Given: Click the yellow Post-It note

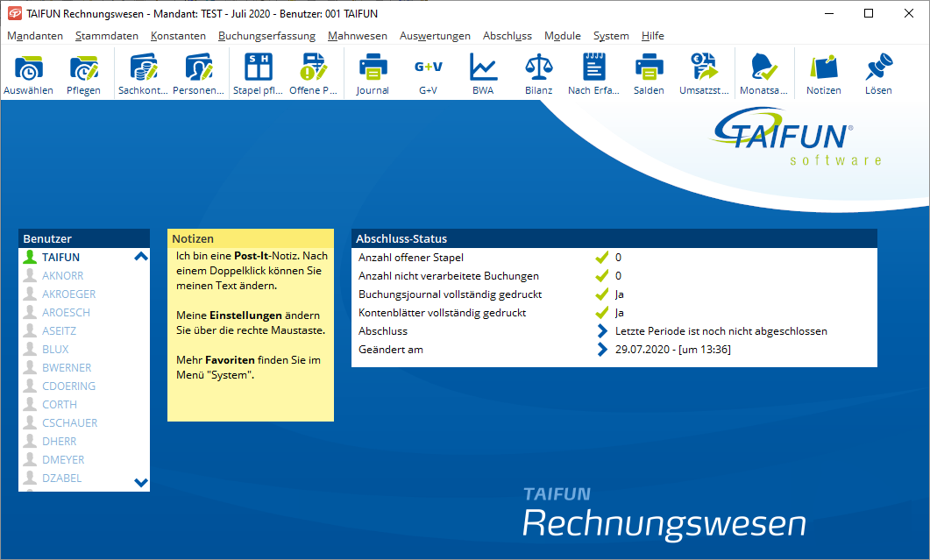Looking at the screenshot, I should coord(250,333).
